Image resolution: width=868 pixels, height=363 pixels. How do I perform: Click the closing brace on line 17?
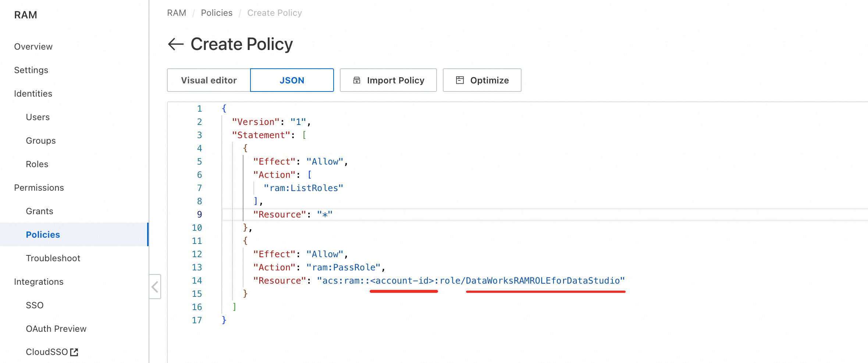click(224, 320)
